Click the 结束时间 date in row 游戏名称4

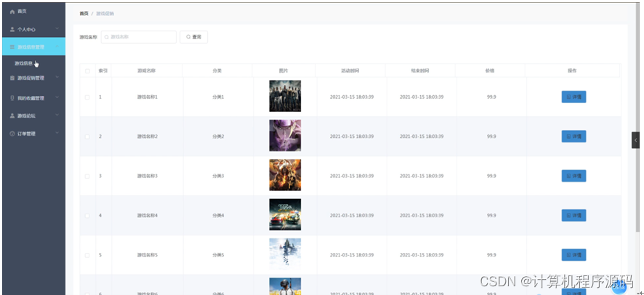tap(422, 216)
